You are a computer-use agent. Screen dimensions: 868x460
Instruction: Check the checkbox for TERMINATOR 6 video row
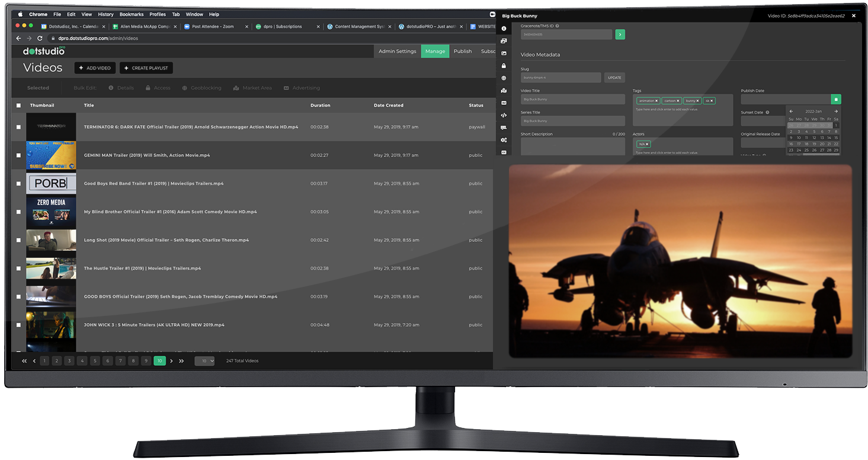coord(18,127)
